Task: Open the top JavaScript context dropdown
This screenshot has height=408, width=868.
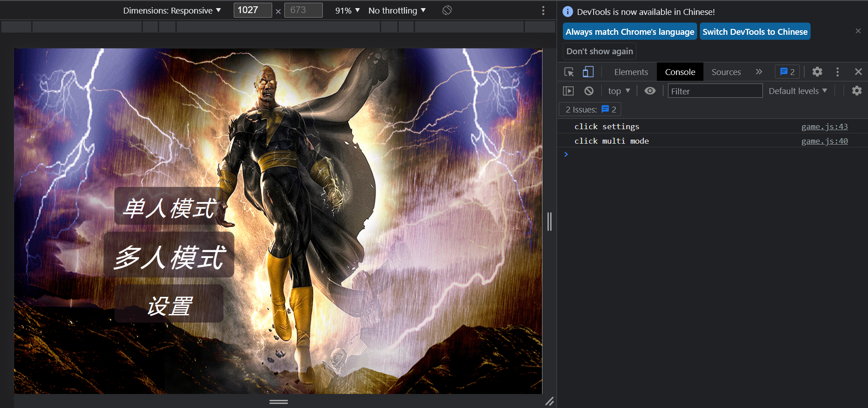Action: pos(619,91)
